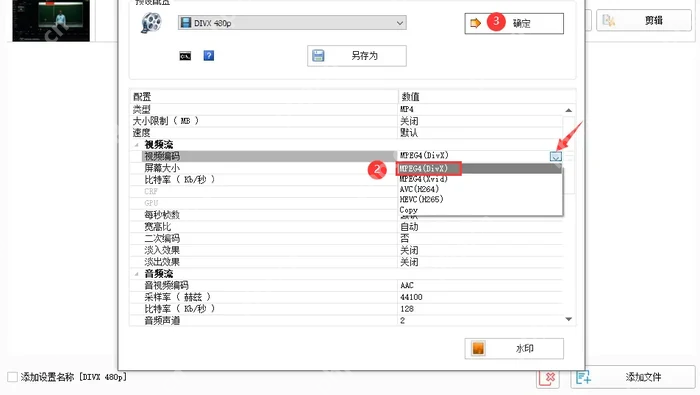Click the blue question mark help icon

pos(208,55)
